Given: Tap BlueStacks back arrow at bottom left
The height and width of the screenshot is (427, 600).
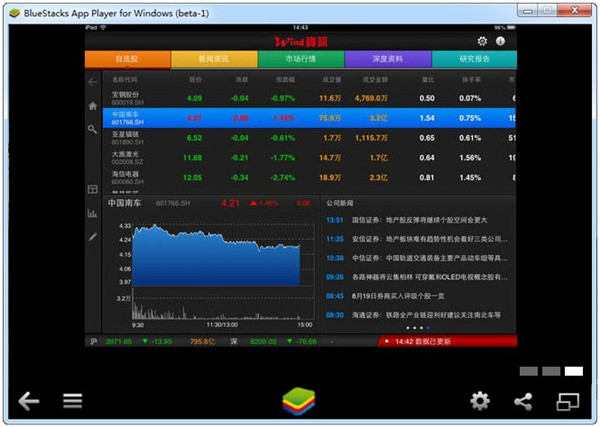Looking at the screenshot, I should (29, 401).
